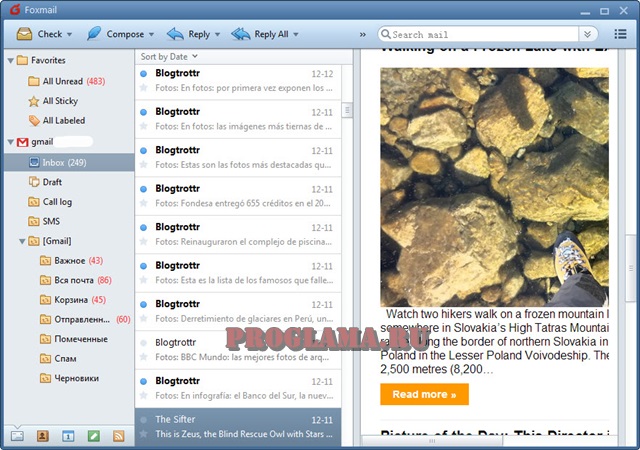
Task: Click the Compose button label
Action: coord(125,34)
